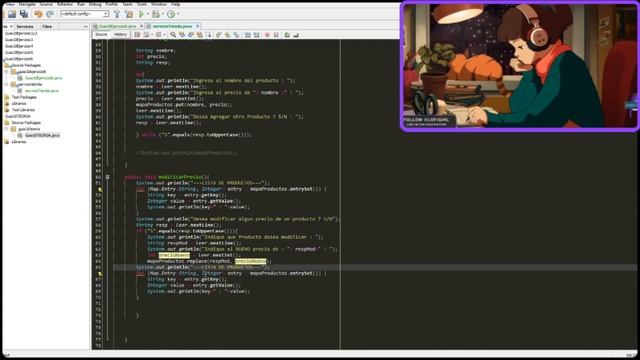Click the Shift Line Left icon
Image resolution: width=640 pixels, height=360 pixels.
(247, 35)
